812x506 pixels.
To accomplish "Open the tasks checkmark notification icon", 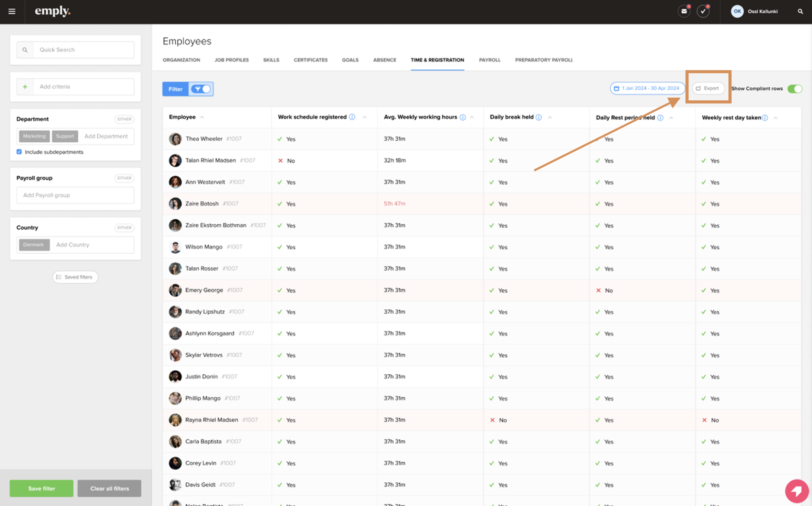I will click(x=703, y=11).
